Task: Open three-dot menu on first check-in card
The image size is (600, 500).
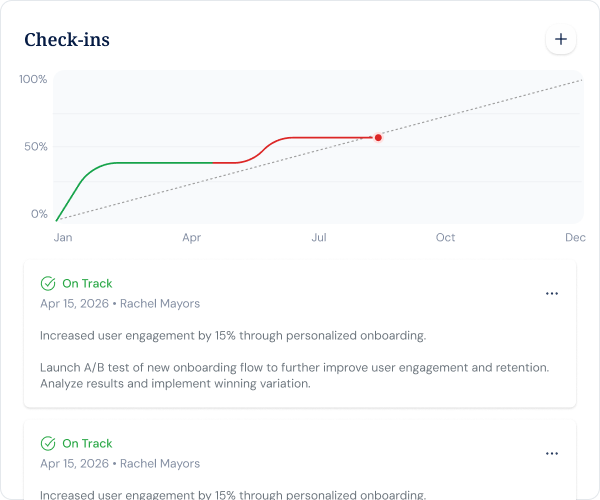Action: 551,293
